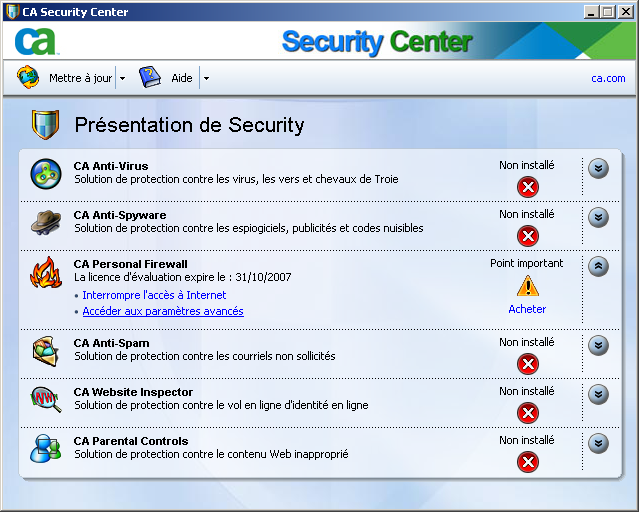Expand the CA Anti-Spam section
Viewport: 639px width, 512px height.
point(598,345)
